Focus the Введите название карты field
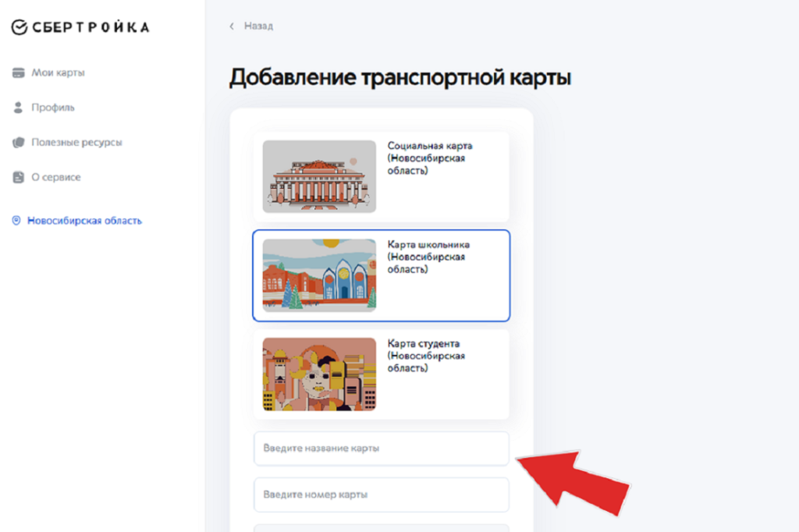 click(381, 449)
